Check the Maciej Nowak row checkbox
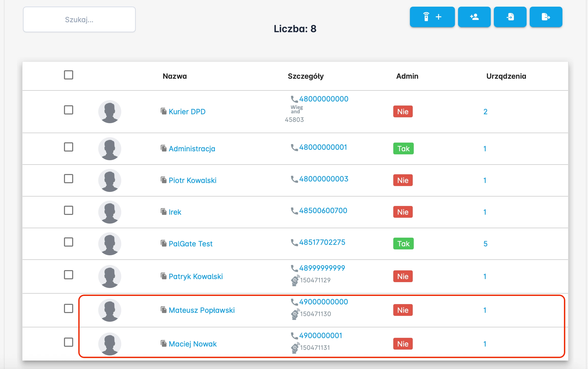The height and width of the screenshot is (369, 588). tap(69, 342)
